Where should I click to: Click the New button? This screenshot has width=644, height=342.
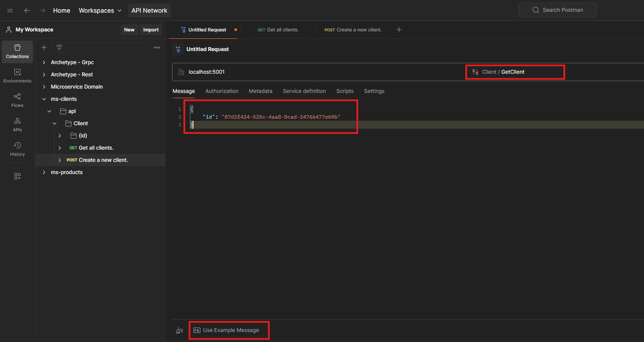pos(129,30)
